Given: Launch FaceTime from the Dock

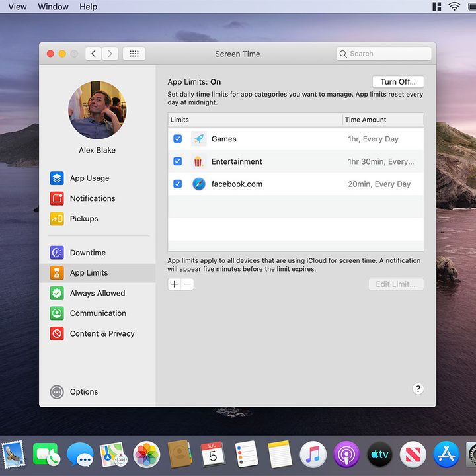Looking at the screenshot, I should point(46,454).
